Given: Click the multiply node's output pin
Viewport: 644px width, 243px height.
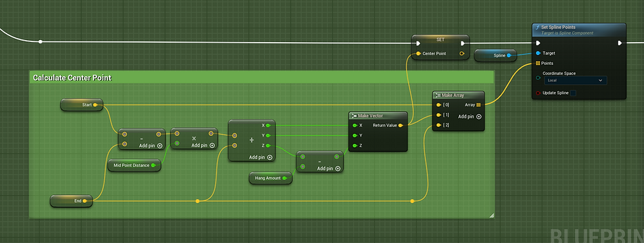Looking at the screenshot, I should click(211, 133).
